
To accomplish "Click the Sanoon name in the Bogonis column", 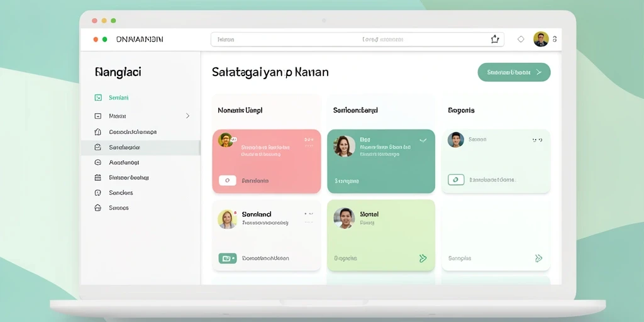I will (x=477, y=139).
